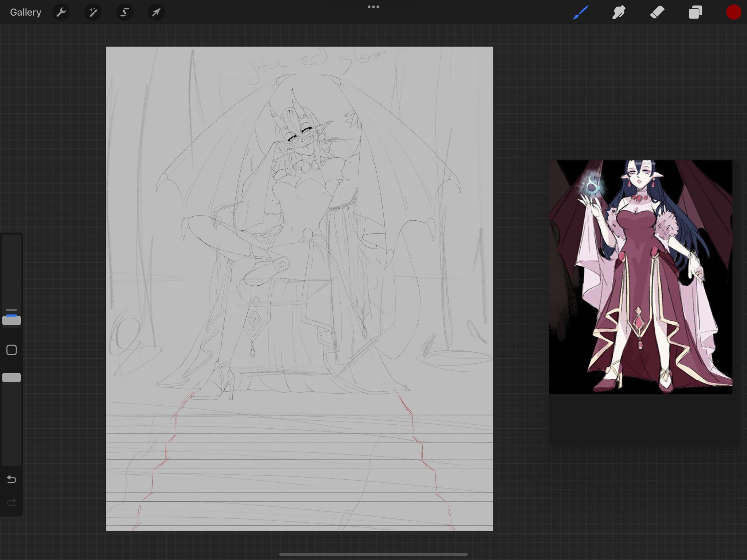The image size is (747, 560).
Task: Open the Layers panel
Action: coord(695,12)
